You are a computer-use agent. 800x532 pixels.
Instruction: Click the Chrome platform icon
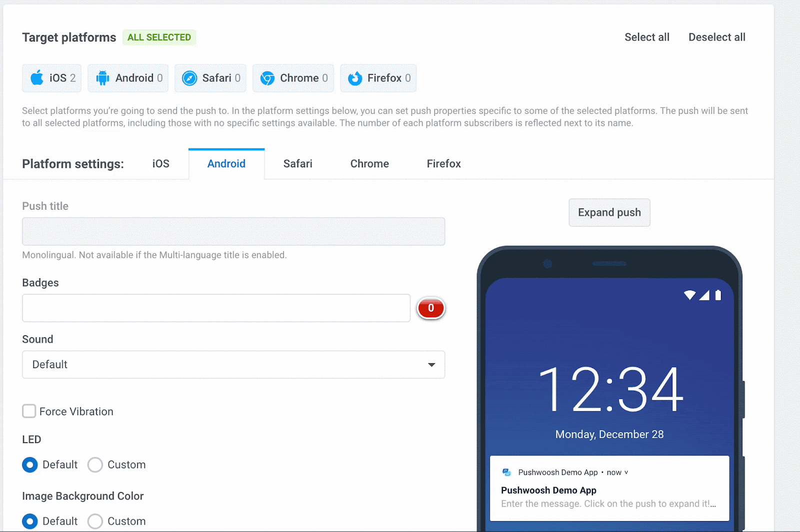[x=267, y=78]
